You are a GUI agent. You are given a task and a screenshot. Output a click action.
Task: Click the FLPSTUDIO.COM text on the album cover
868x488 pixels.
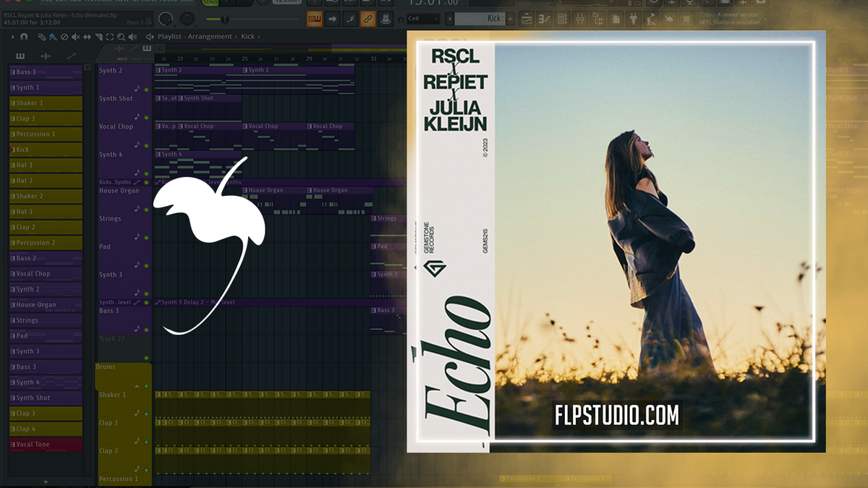617,416
